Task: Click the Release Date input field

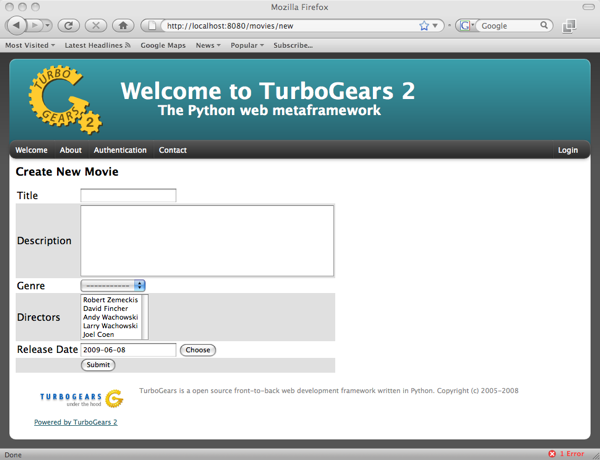Action: point(128,350)
